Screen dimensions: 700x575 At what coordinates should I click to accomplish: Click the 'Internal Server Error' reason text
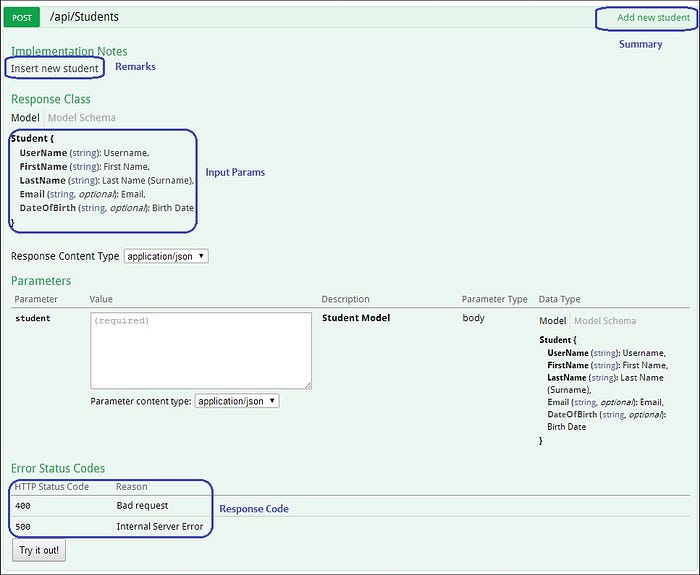[160, 526]
